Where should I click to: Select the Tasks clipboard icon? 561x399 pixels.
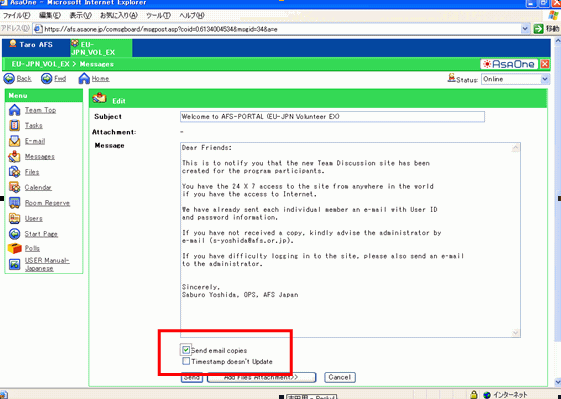click(14, 125)
